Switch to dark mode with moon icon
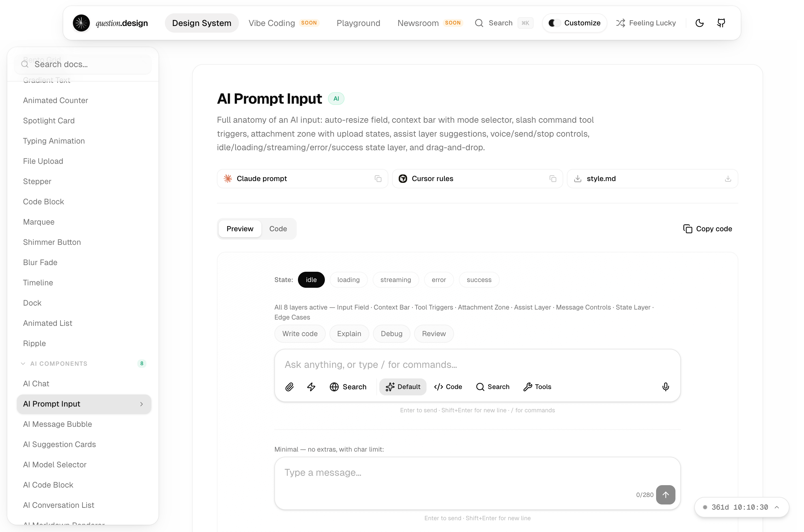The image size is (804, 532). [x=699, y=23]
